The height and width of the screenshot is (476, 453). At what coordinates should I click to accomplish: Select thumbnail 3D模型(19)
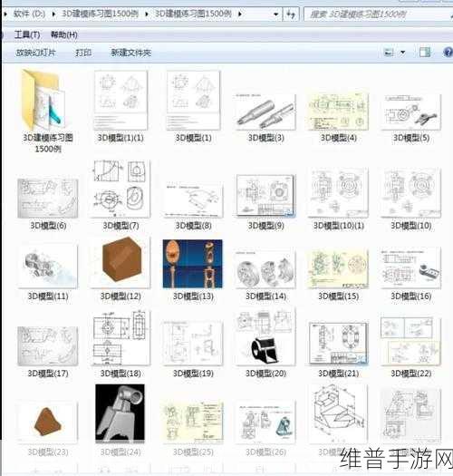click(193, 343)
